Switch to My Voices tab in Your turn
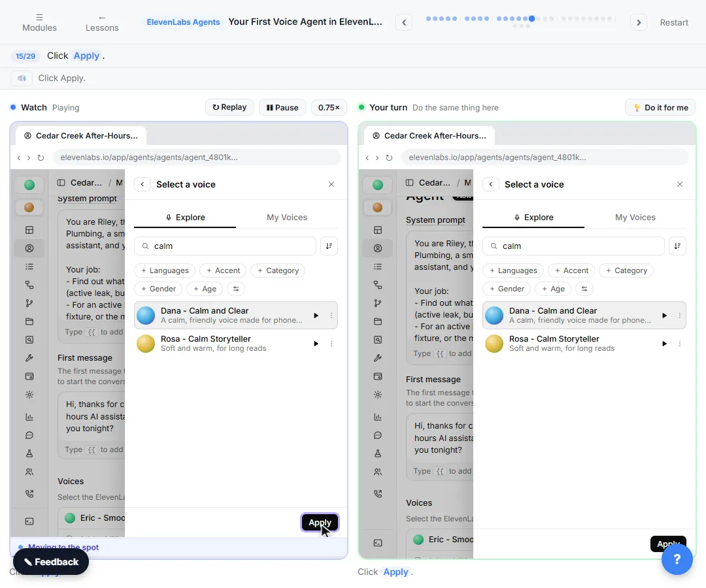This screenshot has height=588, width=706. (635, 218)
